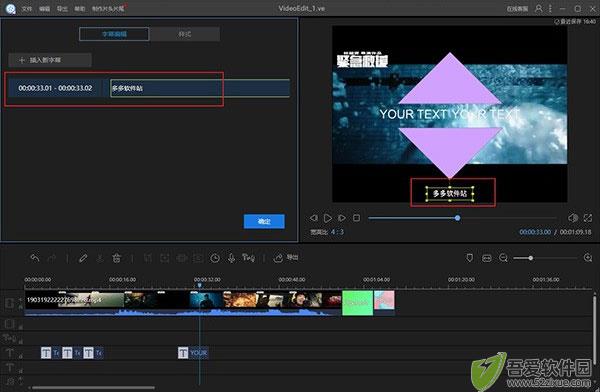Screen dimensions: 600x392
Task: Click the play button in preview controls
Action: (x=328, y=218)
